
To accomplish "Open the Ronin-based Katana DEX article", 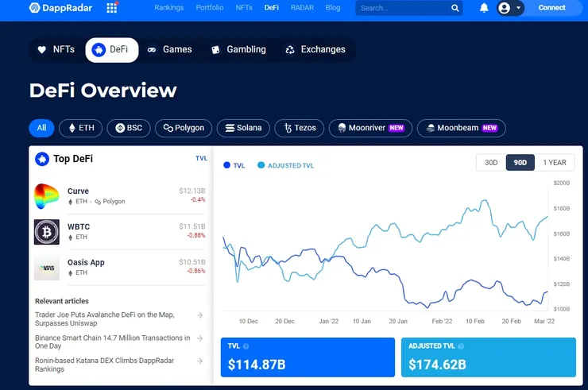I will pos(105,365).
